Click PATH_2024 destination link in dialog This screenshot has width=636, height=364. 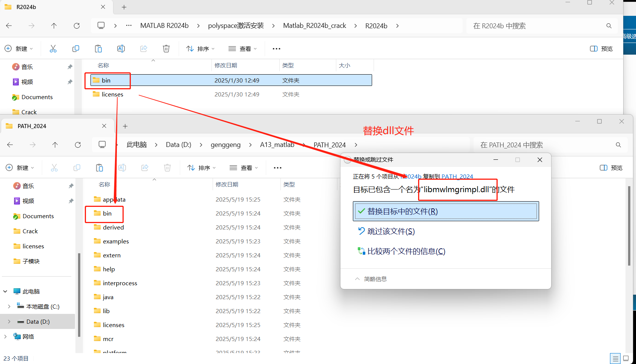pos(457,176)
